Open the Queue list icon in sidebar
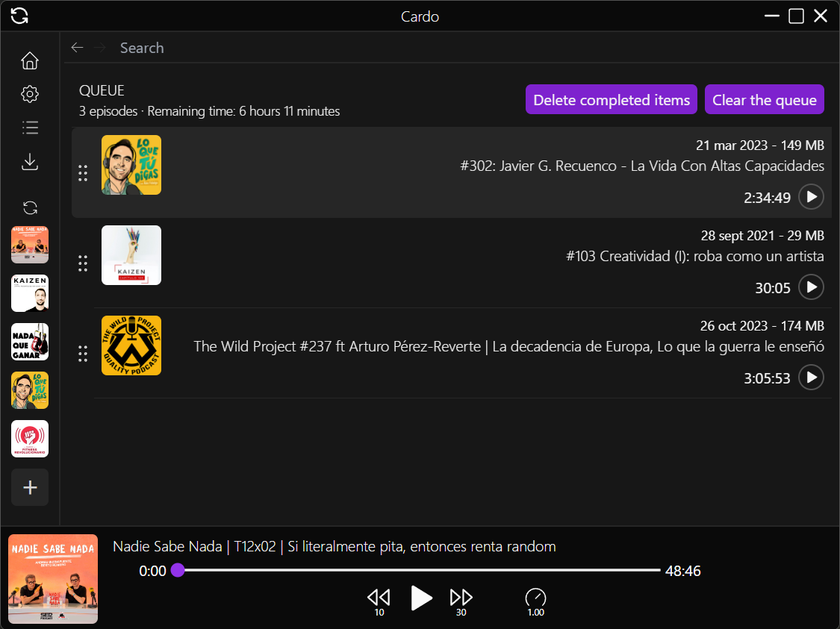 coord(29,128)
